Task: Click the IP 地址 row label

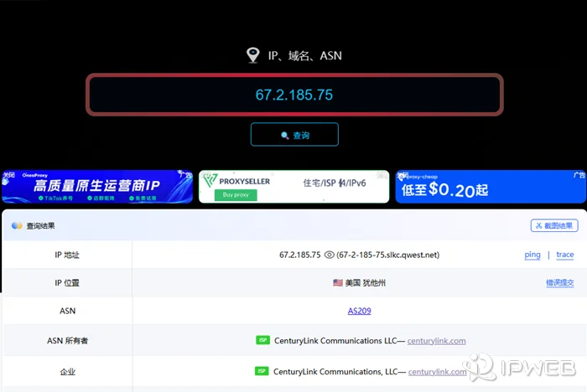Action: [67, 255]
